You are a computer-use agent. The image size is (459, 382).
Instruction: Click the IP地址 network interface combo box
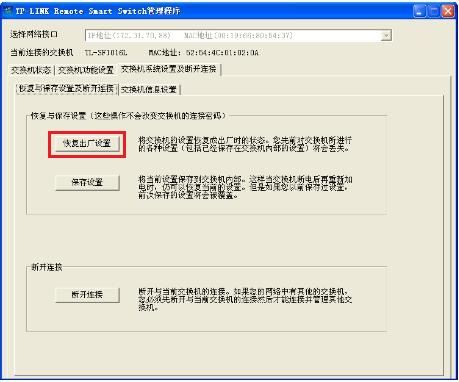[238, 35]
